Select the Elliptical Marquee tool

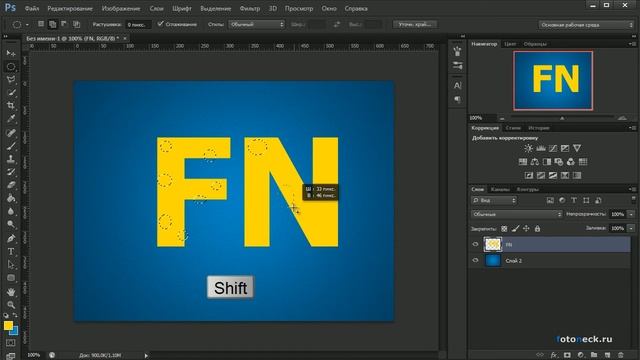pos(11,67)
